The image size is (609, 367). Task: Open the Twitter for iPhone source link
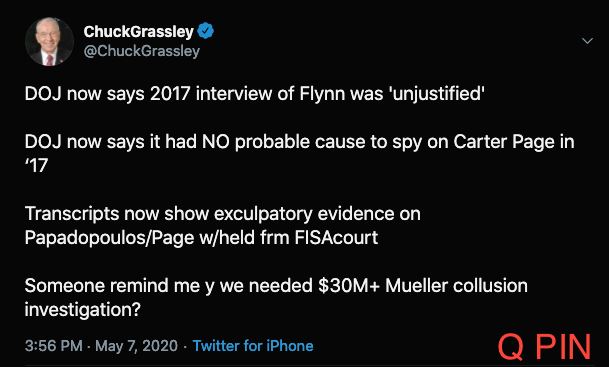click(x=253, y=346)
